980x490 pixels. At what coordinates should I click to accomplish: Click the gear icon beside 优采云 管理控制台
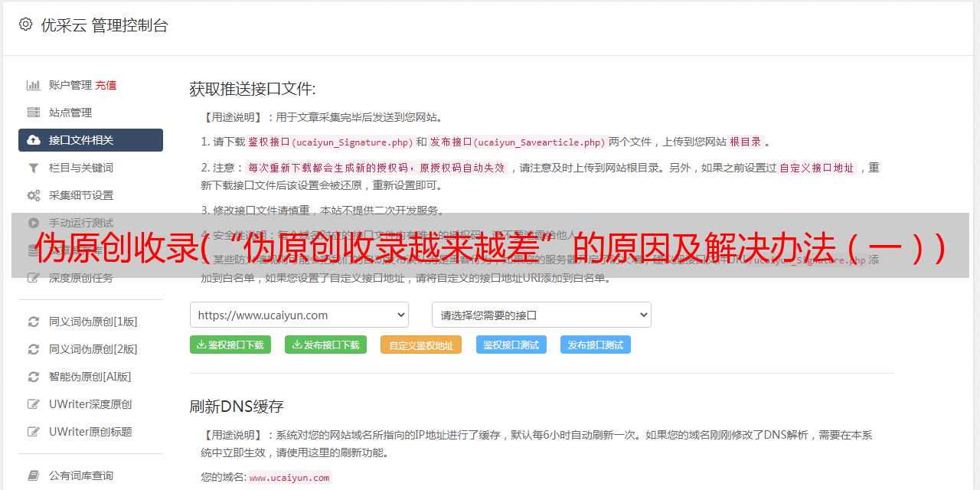pyautogui.click(x=26, y=24)
